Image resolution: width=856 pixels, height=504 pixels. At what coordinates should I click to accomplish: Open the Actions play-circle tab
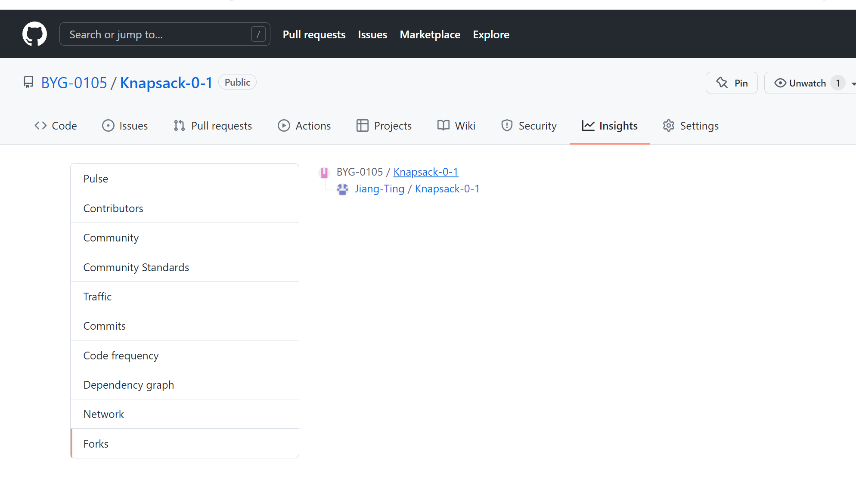pos(304,126)
